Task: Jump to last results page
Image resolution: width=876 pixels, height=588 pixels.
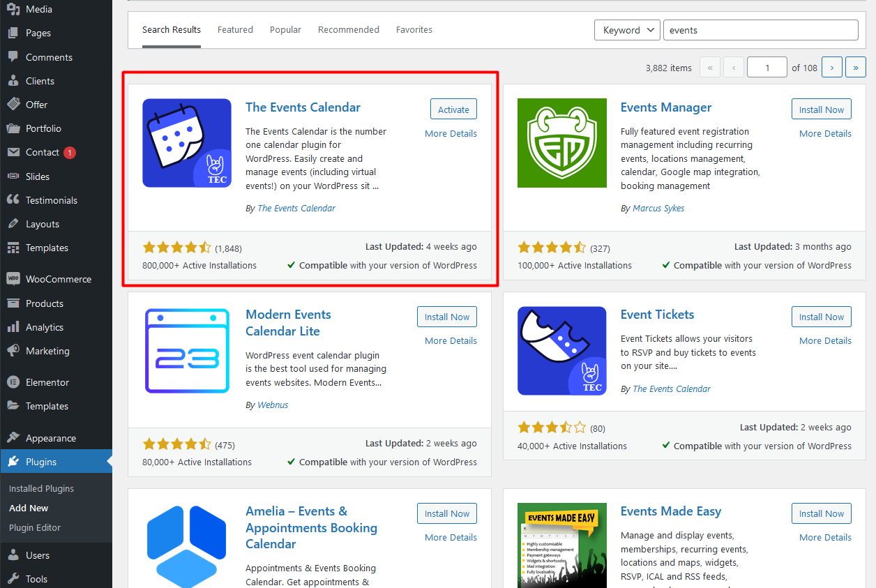Action: 856,68
